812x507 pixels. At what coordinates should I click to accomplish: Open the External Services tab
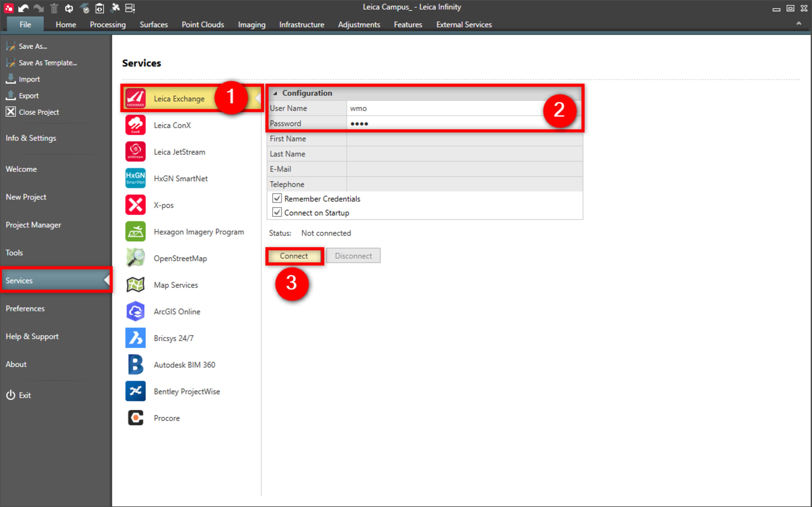pos(464,24)
